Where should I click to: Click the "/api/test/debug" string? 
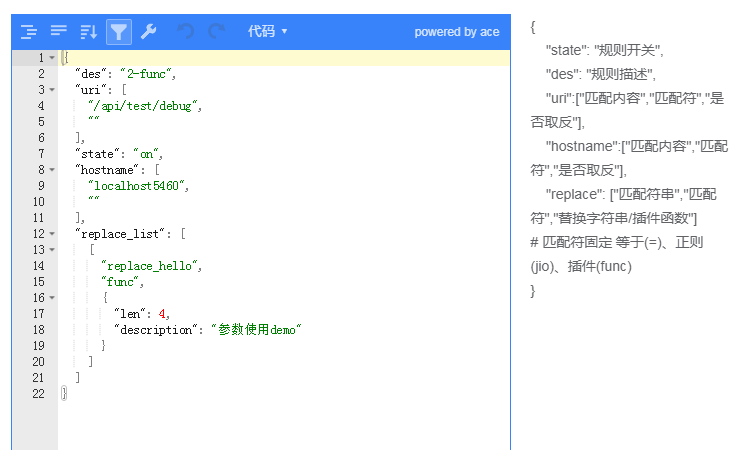coord(143,106)
